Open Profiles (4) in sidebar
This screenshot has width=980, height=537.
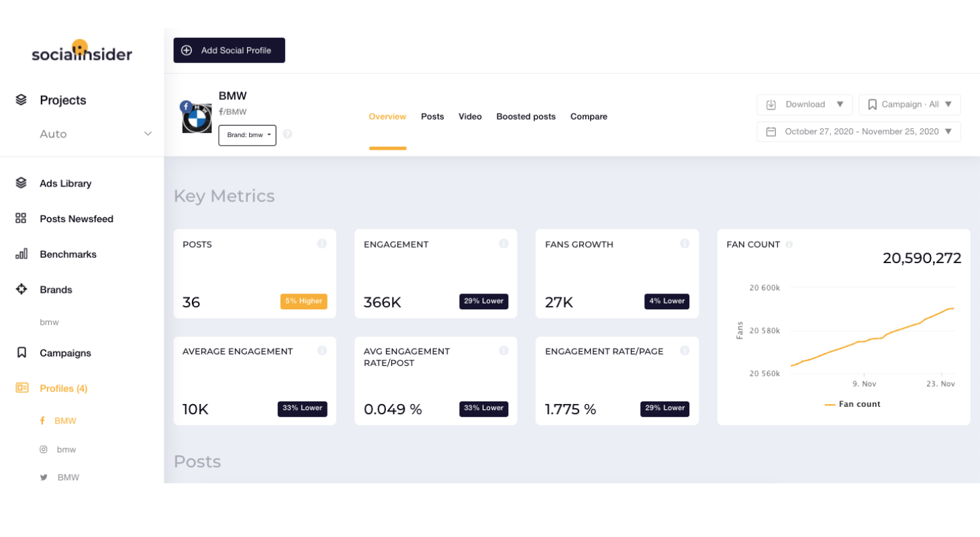(x=63, y=389)
